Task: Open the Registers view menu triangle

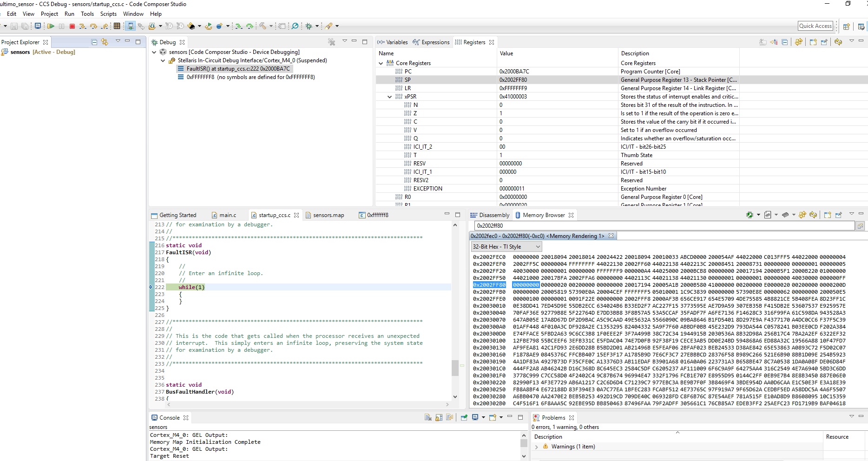Action: pos(851,41)
